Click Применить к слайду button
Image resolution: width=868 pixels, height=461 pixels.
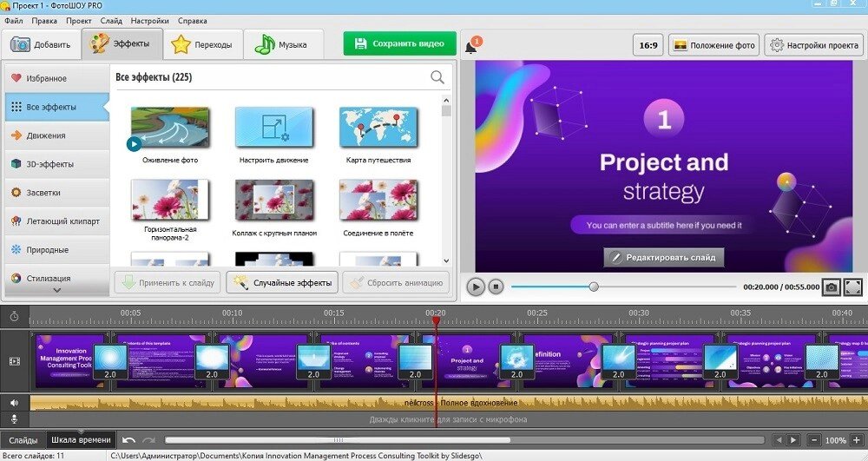point(168,282)
